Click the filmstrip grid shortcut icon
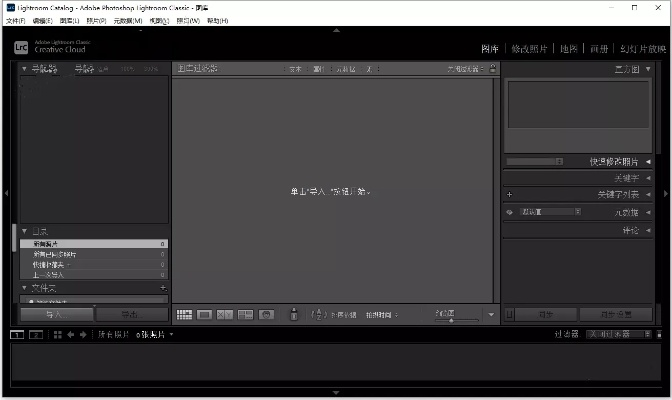Viewport: 672px width, 400px height. [x=57, y=334]
